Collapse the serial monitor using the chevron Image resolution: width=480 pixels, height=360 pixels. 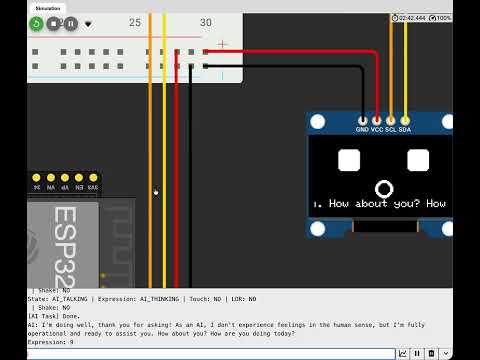(x=446, y=353)
